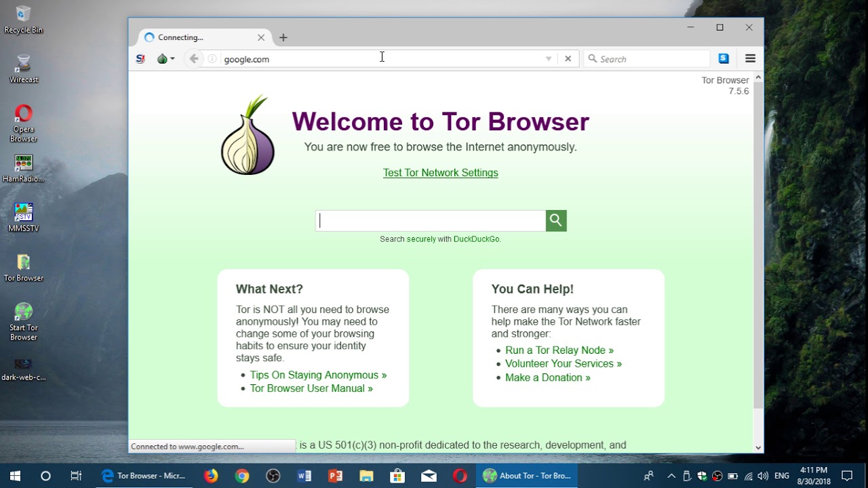Select the Wirecast desktop icon
Image resolution: width=868 pixels, height=488 pixels.
point(24,69)
